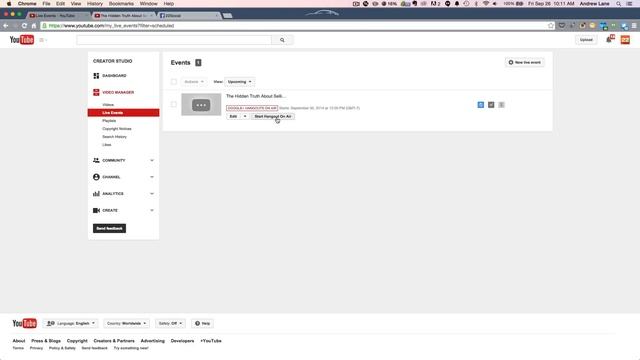Click the Edit button for the event

coord(233,116)
